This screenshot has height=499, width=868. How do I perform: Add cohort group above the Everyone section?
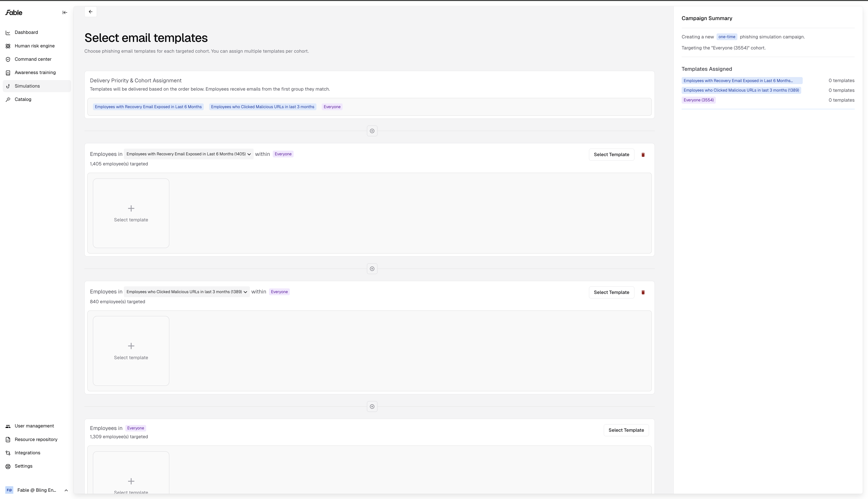pos(372,406)
